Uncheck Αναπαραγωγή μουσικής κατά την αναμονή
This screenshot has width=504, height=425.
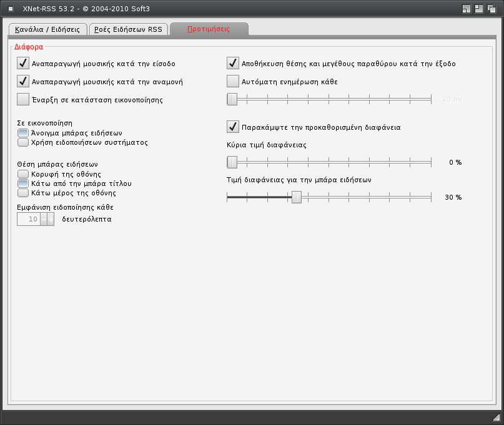tap(23, 81)
